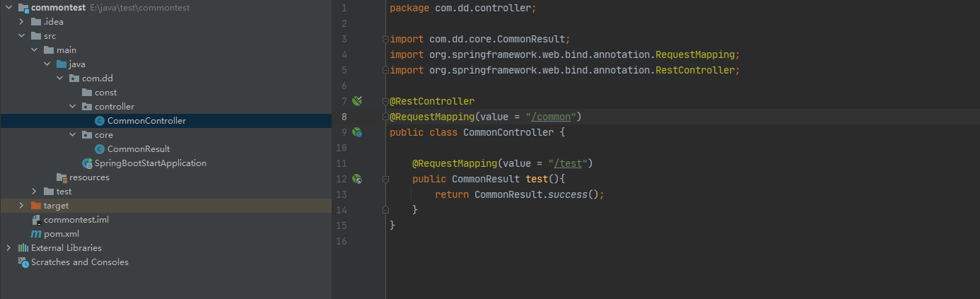
Task: Expand the .idea folder arrow
Action: pyautogui.click(x=21, y=22)
